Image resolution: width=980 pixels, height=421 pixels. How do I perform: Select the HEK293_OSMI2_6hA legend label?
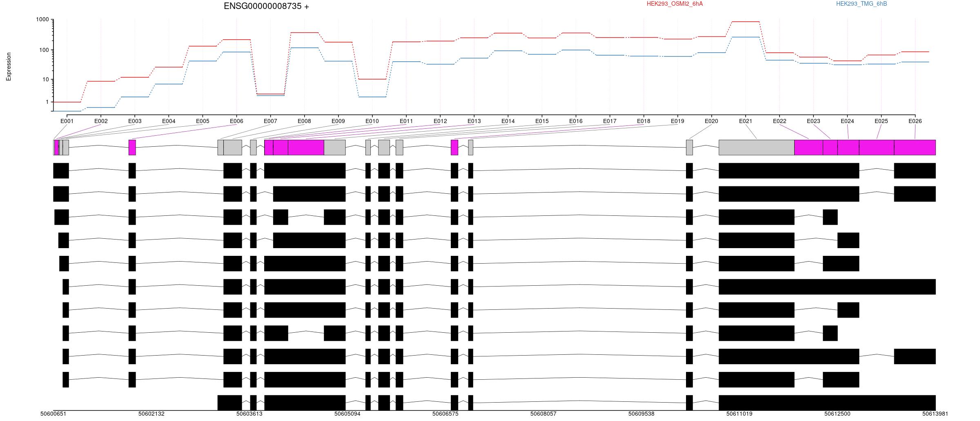point(675,4)
